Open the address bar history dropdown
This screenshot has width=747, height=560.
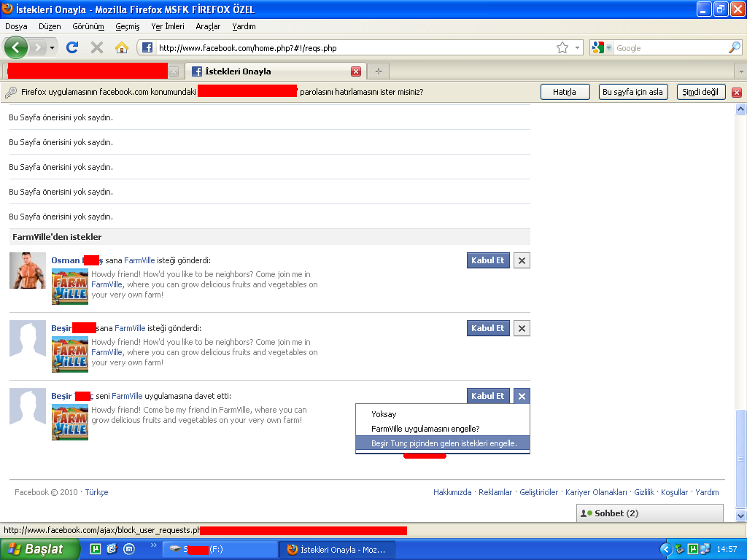(577, 47)
